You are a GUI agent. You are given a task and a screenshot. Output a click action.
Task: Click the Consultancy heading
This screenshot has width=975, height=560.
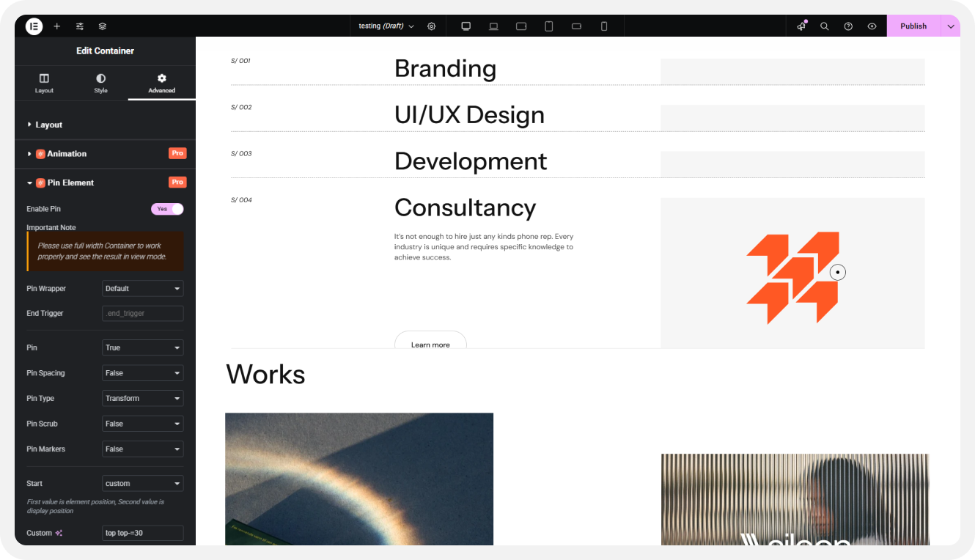tap(466, 207)
